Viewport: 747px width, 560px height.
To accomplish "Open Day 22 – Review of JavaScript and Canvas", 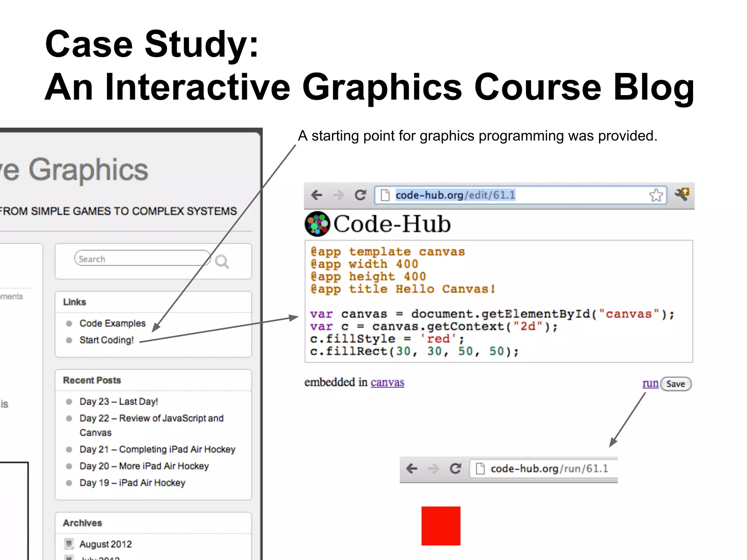I will pos(151,425).
